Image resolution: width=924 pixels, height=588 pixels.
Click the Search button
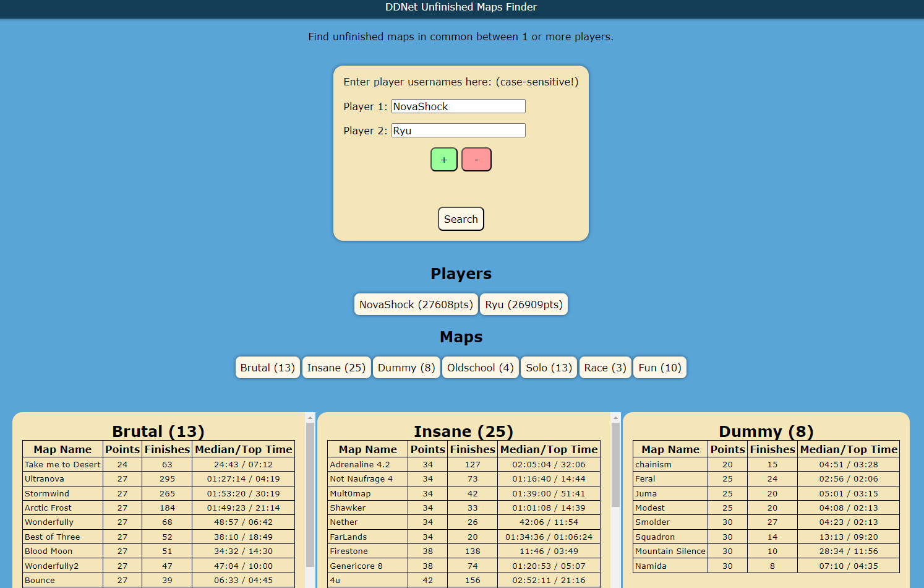461,219
